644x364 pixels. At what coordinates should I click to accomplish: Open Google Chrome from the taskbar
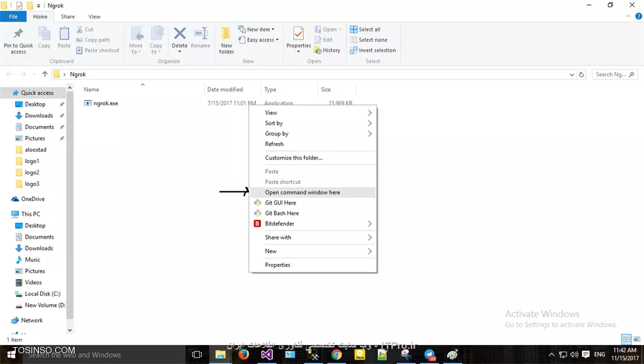(x=336, y=355)
